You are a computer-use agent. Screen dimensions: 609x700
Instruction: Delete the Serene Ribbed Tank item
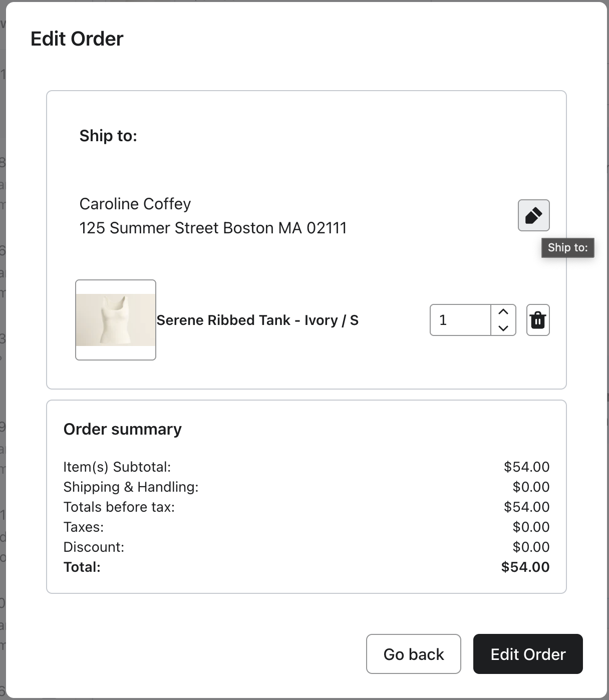click(x=538, y=320)
